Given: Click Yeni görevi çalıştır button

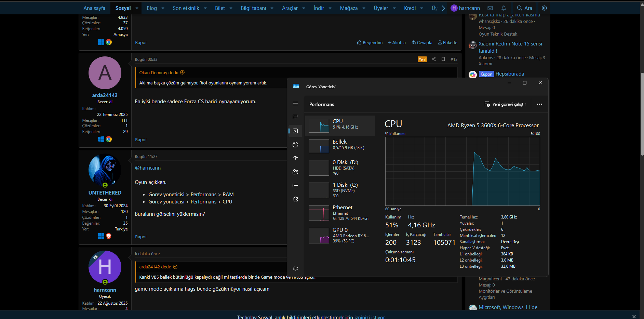Looking at the screenshot, I should (x=505, y=104).
